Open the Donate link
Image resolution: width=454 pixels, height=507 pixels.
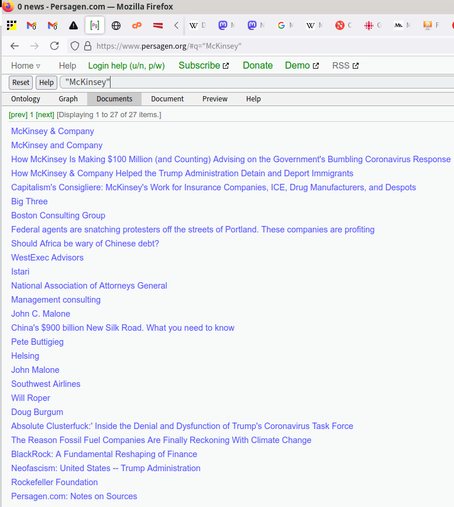[258, 66]
